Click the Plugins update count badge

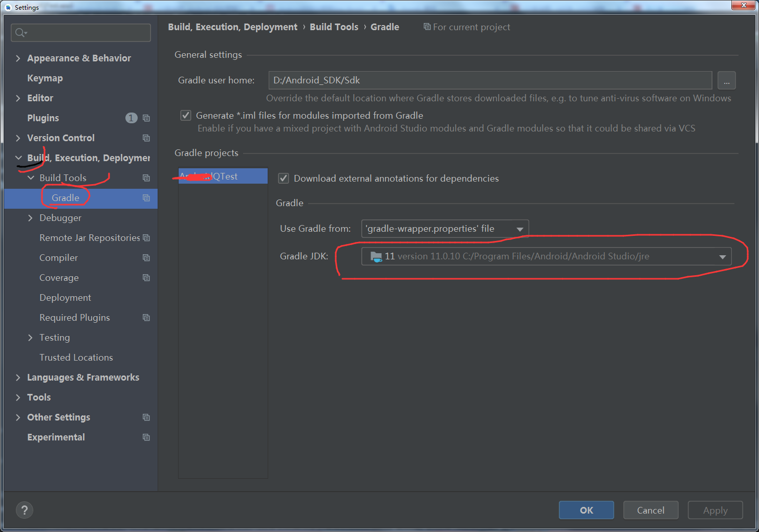click(x=132, y=118)
